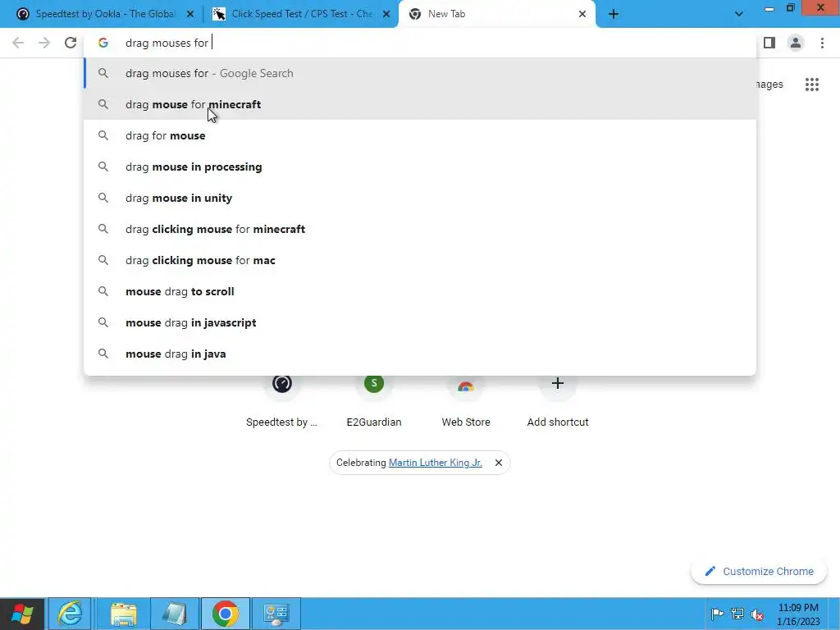
Task: Dismiss the Celebrating Martin Luther King banner
Action: coord(498,463)
